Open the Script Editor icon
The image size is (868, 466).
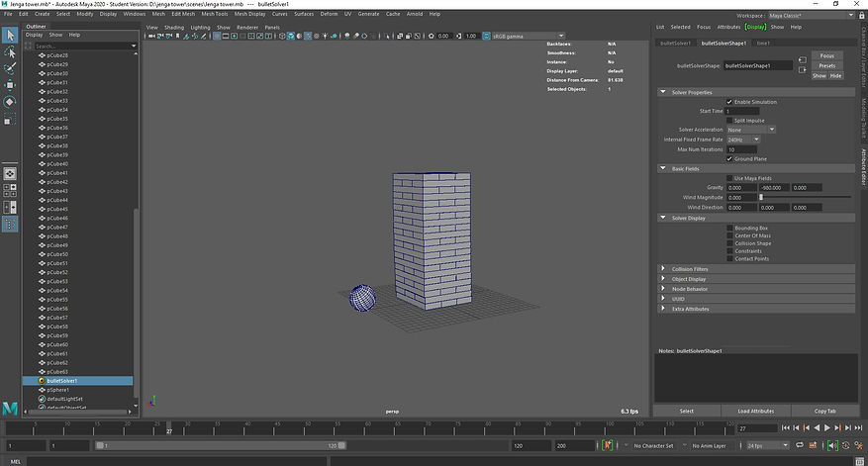tap(860, 461)
